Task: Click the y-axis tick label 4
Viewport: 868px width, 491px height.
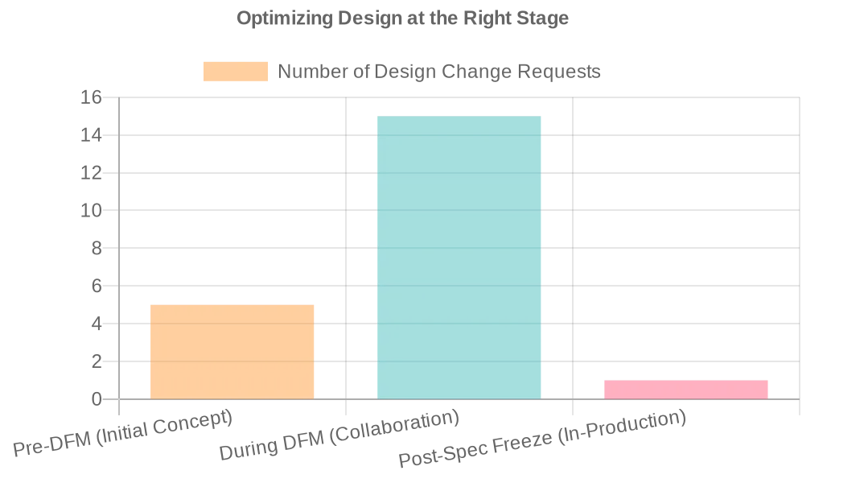Action: (96, 324)
